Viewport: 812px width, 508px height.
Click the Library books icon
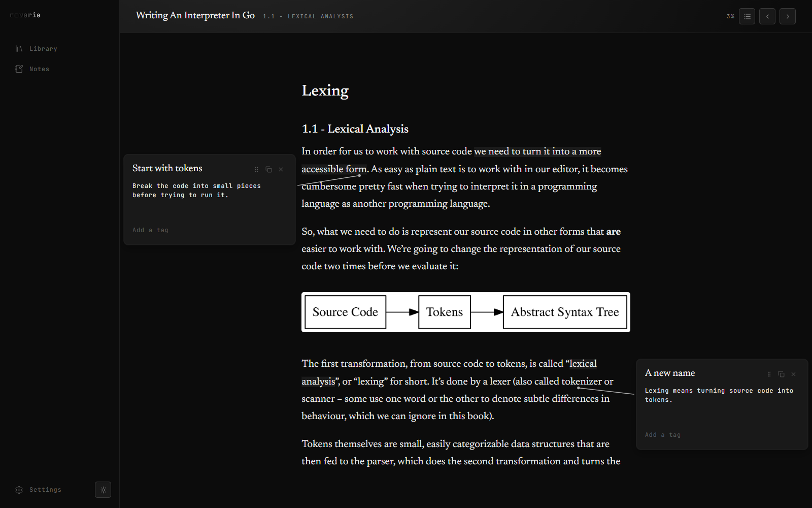click(19, 49)
